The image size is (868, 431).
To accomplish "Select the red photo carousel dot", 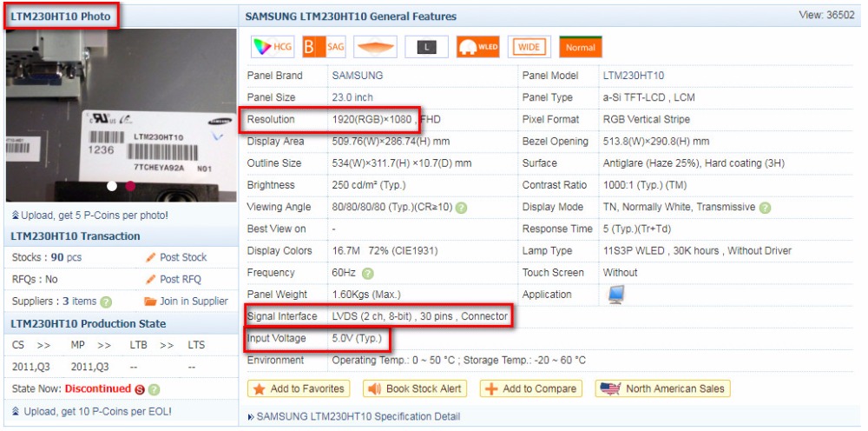I will pyautogui.click(x=131, y=186).
